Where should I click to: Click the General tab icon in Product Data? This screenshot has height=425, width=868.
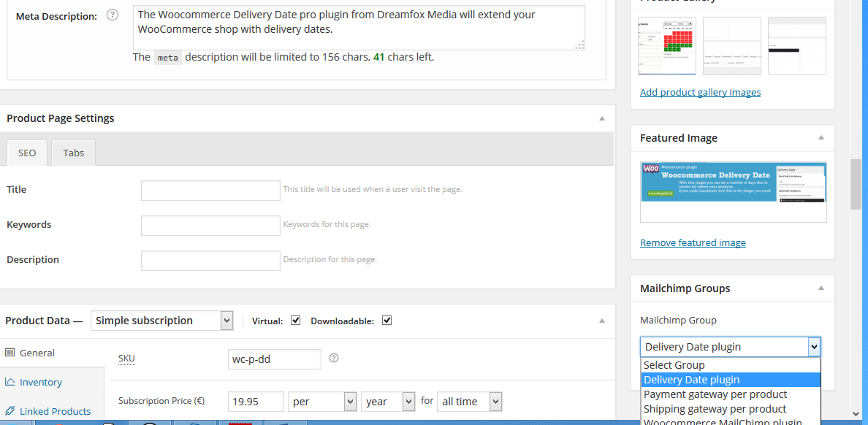click(9, 353)
